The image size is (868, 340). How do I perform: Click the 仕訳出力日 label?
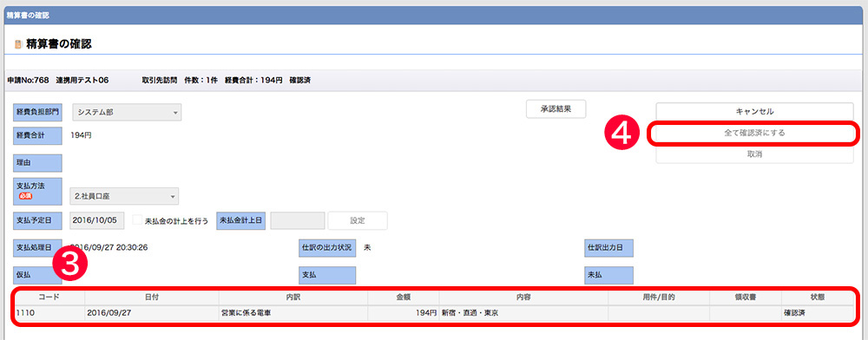(x=609, y=248)
